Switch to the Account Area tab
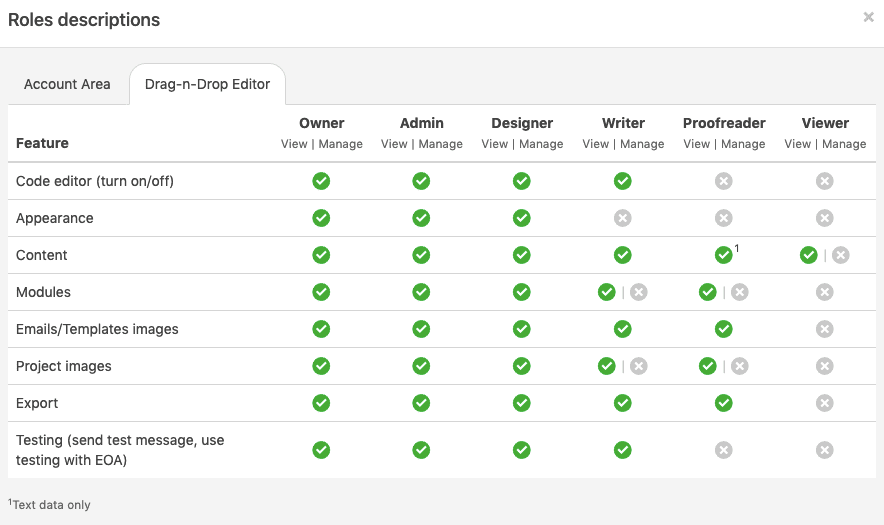The height and width of the screenshot is (525, 884). point(67,84)
